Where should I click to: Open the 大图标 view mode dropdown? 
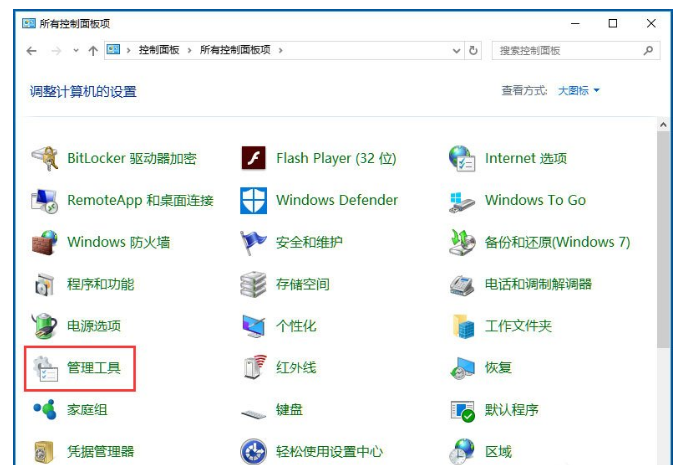pos(579,90)
